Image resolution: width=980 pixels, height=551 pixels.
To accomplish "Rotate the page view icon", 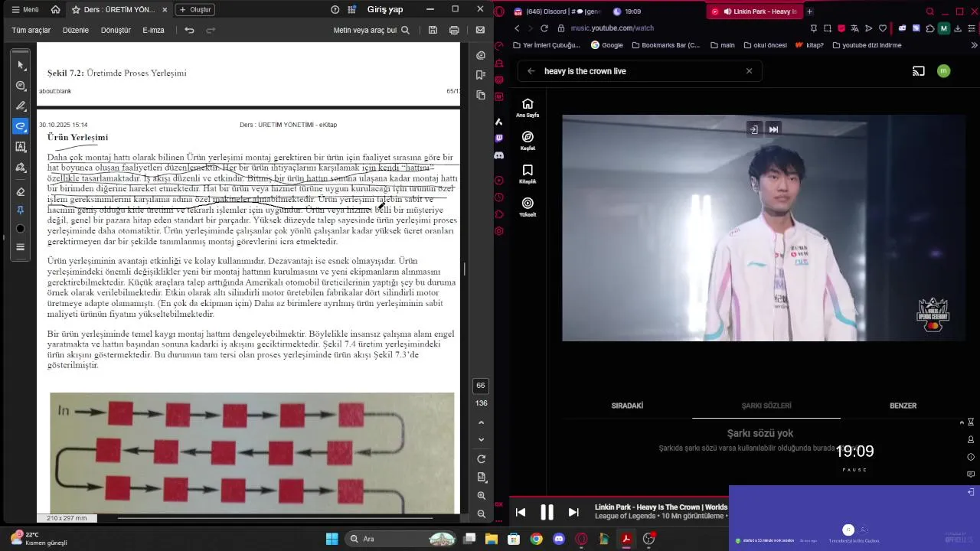I will pyautogui.click(x=481, y=459).
